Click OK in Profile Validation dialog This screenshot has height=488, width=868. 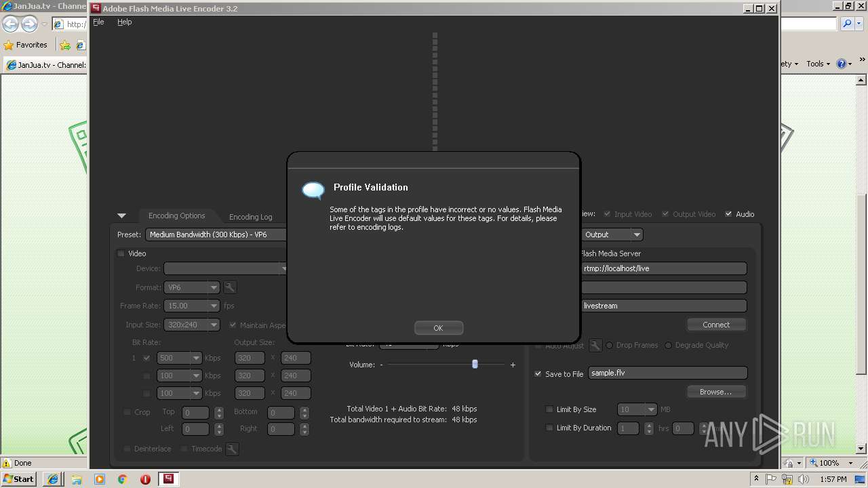438,328
